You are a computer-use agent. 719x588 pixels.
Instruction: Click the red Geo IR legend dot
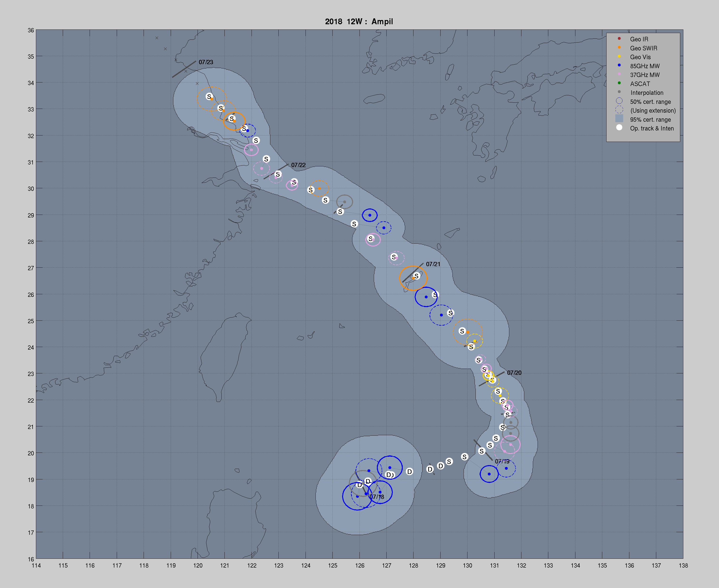tap(619, 39)
